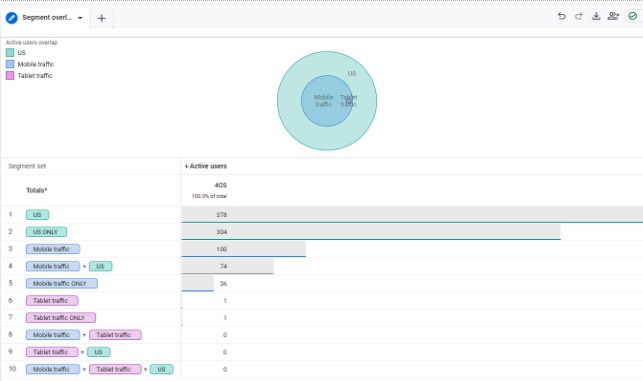The image size is (643, 381).
Task: Click the Tablet traffic ONLY chip in row 7
Action: tap(61, 318)
